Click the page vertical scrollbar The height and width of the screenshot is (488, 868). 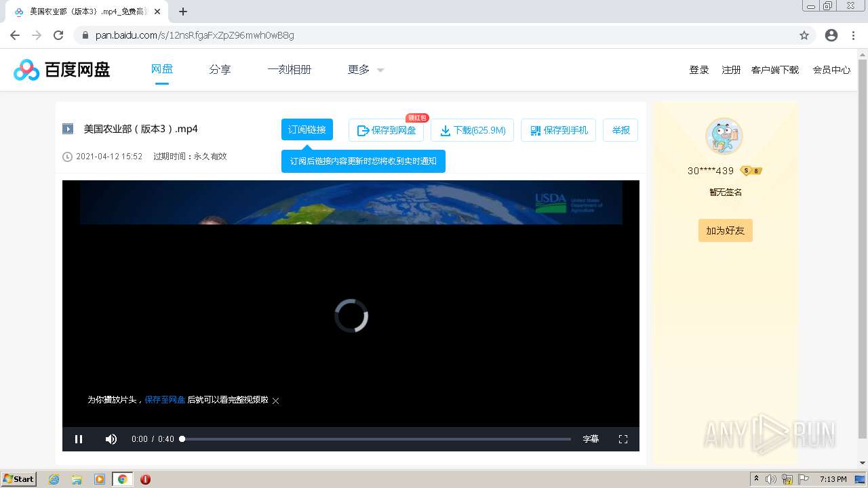click(863, 248)
